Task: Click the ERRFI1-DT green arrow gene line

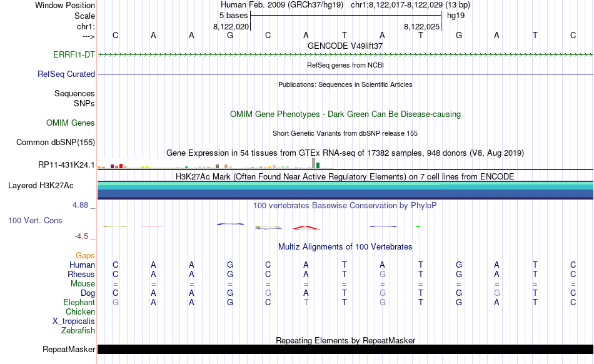Action: (x=345, y=55)
